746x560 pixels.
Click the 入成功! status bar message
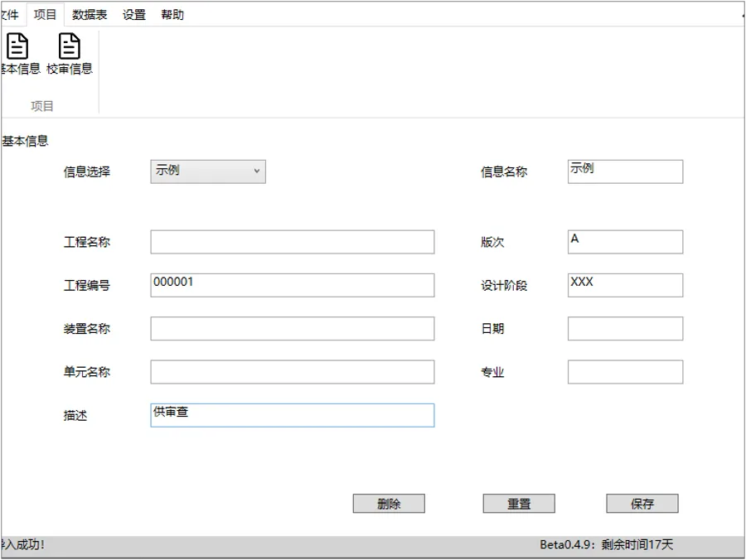tap(22, 544)
